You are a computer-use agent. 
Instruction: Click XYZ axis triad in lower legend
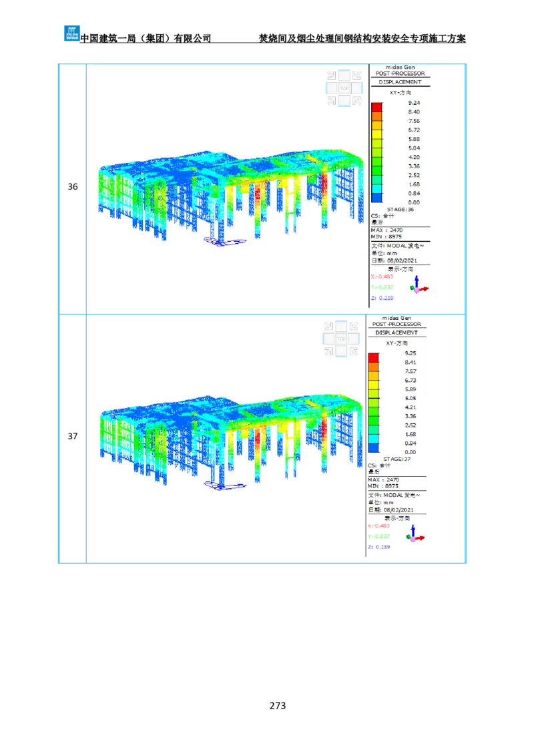pyautogui.click(x=415, y=535)
